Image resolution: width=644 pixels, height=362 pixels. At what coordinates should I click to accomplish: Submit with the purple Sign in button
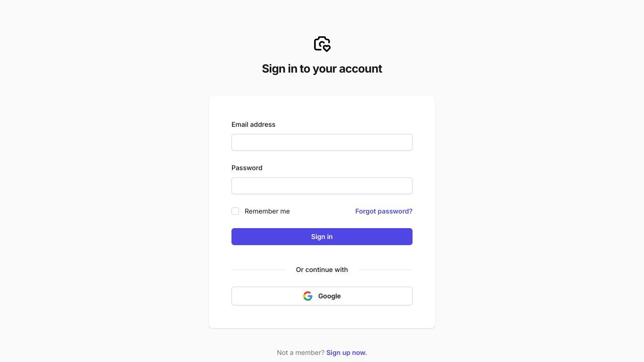[x=322, y=237]
